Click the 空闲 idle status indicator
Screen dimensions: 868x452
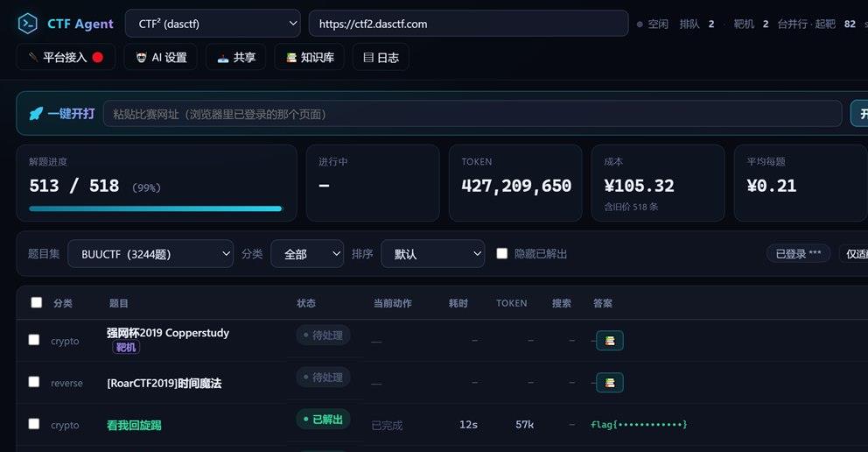[653, 24]
